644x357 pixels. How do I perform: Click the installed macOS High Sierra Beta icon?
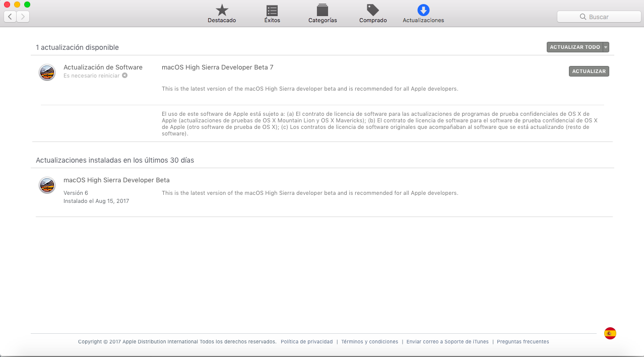pos(47,185)
